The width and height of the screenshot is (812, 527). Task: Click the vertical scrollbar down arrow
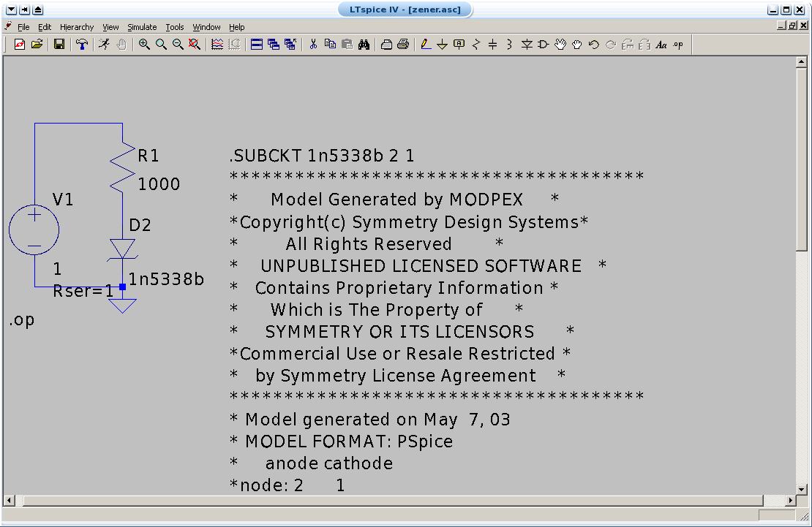(800, 490)
